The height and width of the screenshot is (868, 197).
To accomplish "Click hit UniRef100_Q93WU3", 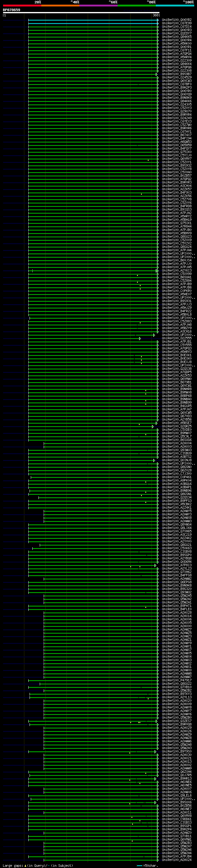I will [177, 450].
